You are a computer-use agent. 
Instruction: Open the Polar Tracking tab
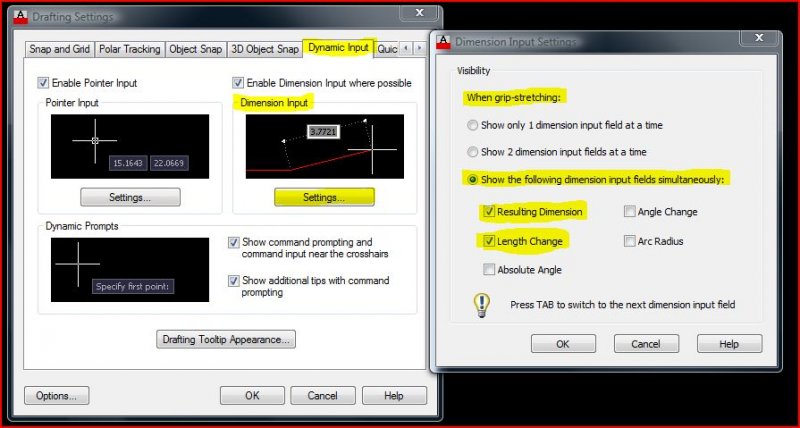coord(130,49)
